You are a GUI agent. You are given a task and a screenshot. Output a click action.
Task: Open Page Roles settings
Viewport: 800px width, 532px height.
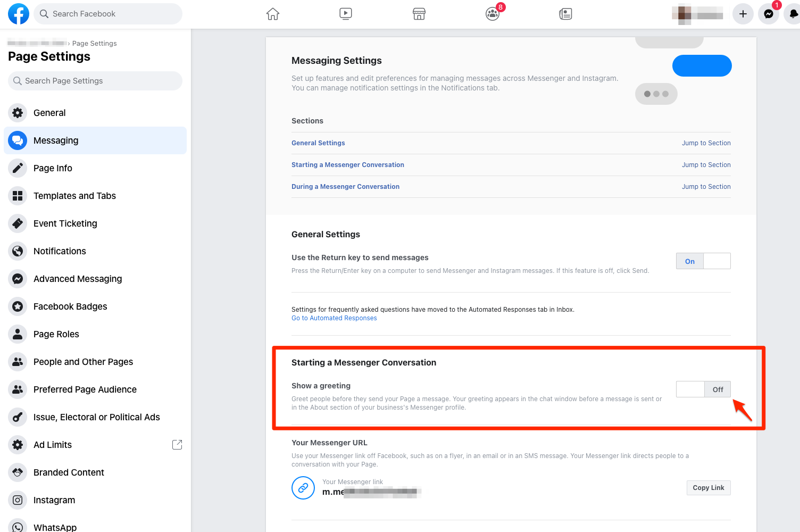56,334
